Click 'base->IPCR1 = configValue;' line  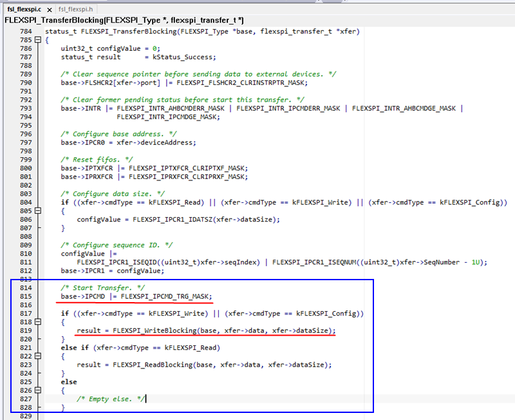tap(112, 271)
